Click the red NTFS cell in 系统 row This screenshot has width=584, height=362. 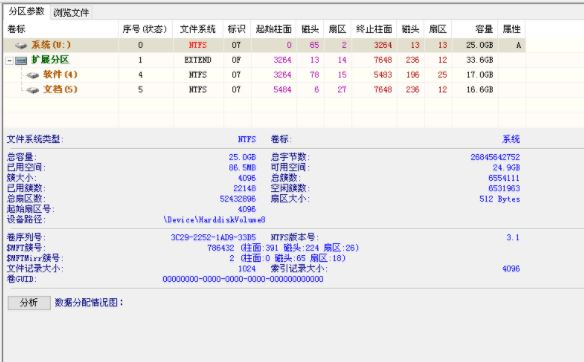coord(197,45)
